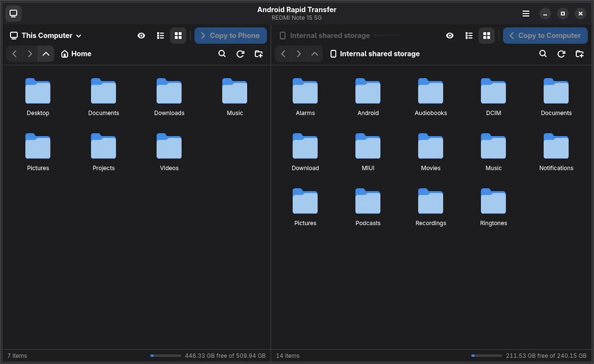The height and width of the screenshot is (364, 594).
Task: Click Copy to Phone button
Action: pos(231,36)
